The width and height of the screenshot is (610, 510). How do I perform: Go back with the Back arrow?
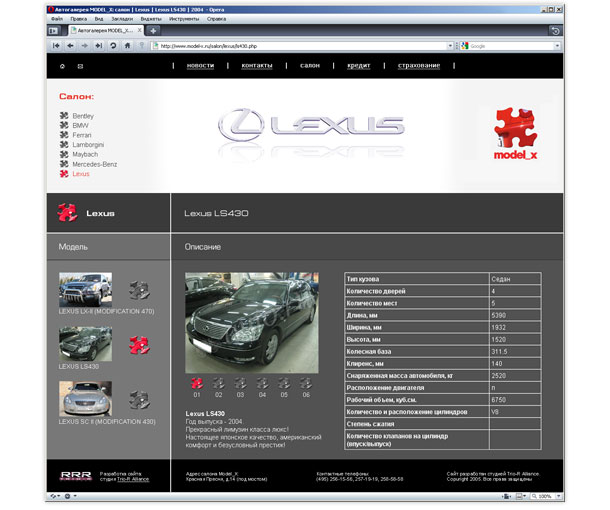[70, 46]
